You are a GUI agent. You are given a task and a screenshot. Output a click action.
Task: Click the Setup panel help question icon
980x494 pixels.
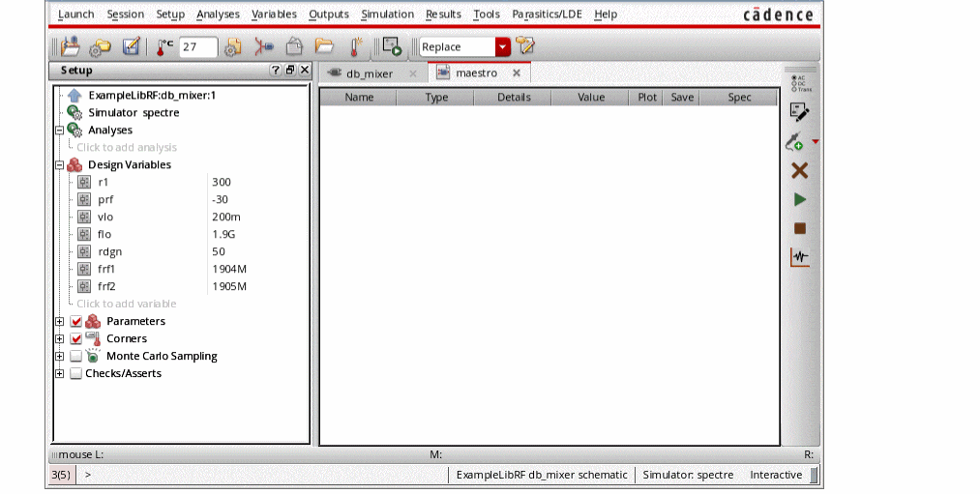pyautogui.click(x=276, y=70)
